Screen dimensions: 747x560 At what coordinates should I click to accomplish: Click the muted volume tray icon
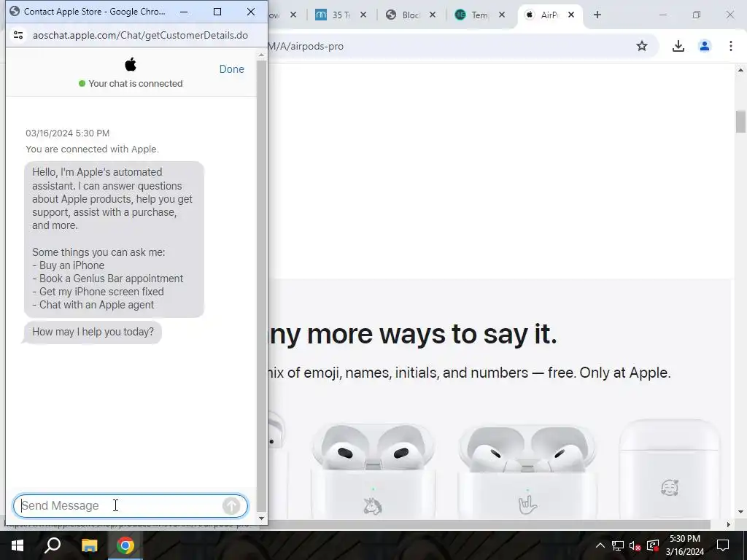(x=635, y=545)
